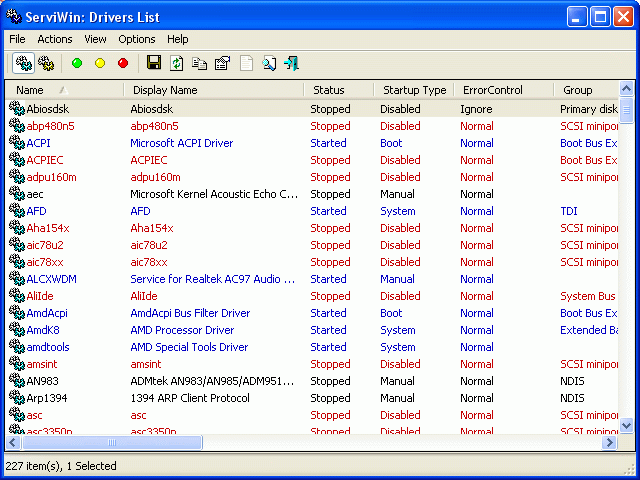Image resolution: width=640 pixels, height=480 pixels.
Task: Select 'Microsoft ACPI Driver' display name cell
Action: (182, 143)
